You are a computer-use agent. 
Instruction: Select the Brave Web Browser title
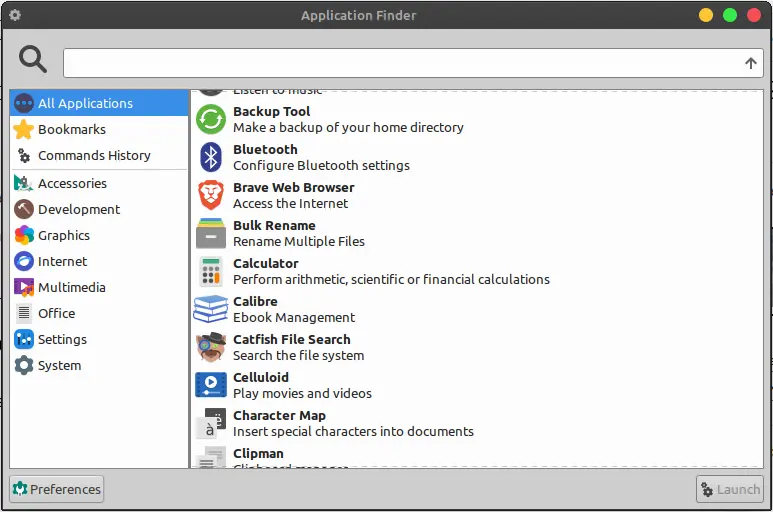point(294,187)
